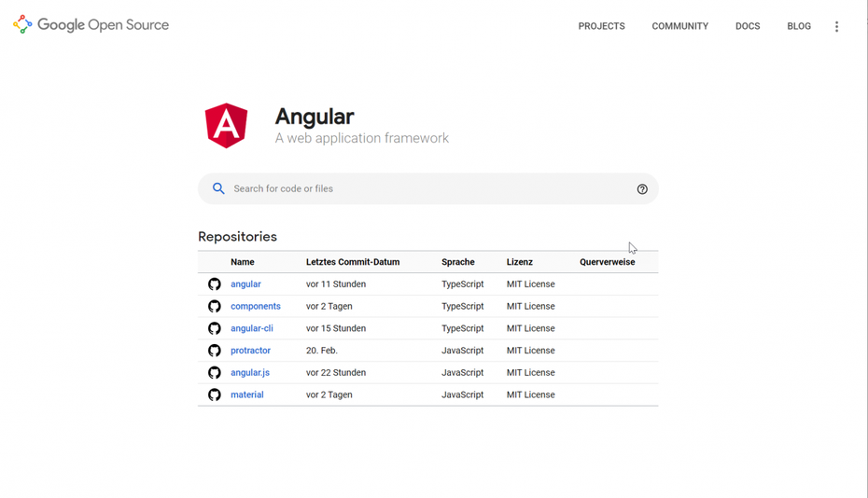The image size is (868, 498).
Task: Open the angular.js repository link
Action: [x=250, y=372]
